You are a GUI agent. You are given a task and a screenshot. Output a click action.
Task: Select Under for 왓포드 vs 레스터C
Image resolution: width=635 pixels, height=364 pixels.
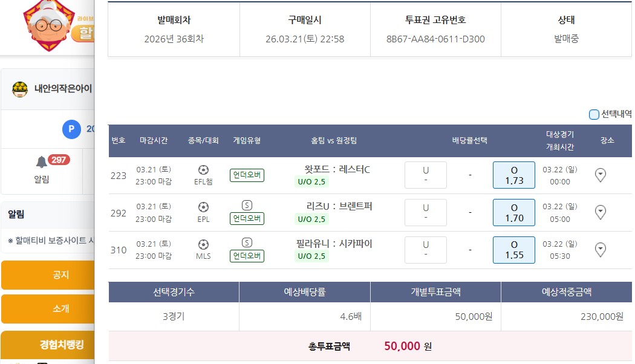tap(426, 175)
